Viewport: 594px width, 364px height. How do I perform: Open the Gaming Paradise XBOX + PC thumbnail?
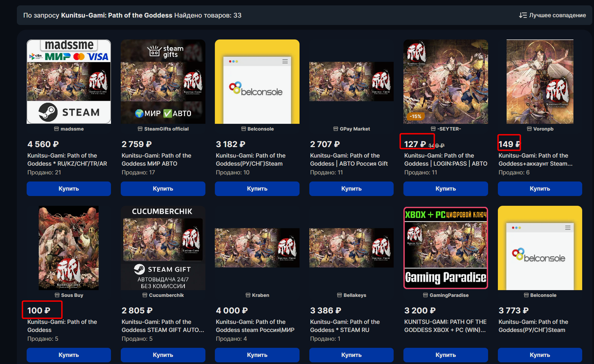pos(446,248)
